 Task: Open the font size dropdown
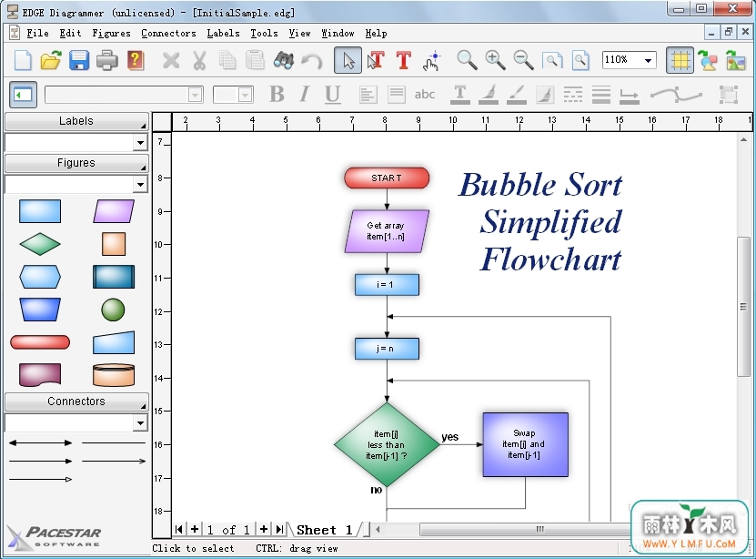coord(245,95)
